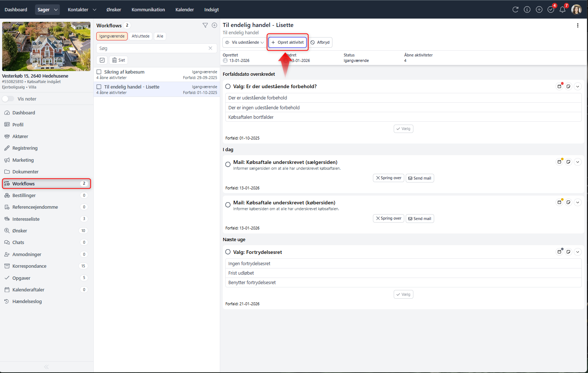Mark Købsaftale underskrevet (sælgersiden) mail as done
This screenshot has width=588, height=373.
(x=228, y=164)
